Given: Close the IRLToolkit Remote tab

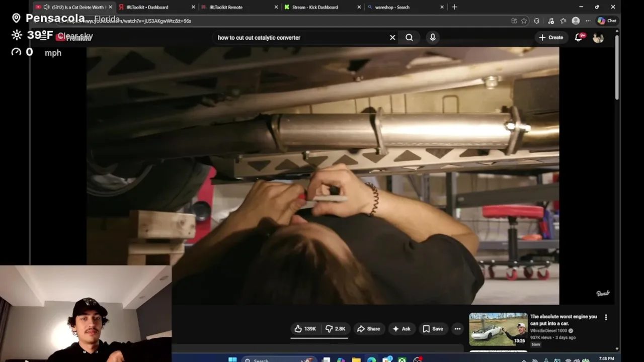Looking at the screenshot, I should (276, 7).
